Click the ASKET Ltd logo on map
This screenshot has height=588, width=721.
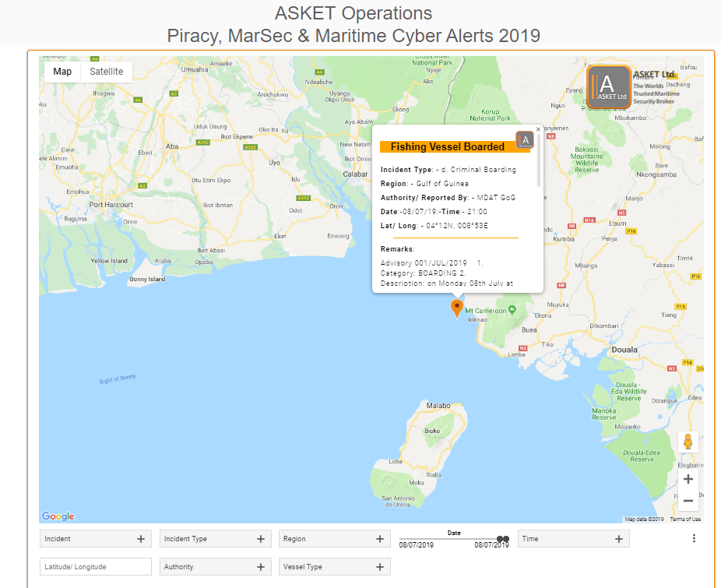[608, 87]
